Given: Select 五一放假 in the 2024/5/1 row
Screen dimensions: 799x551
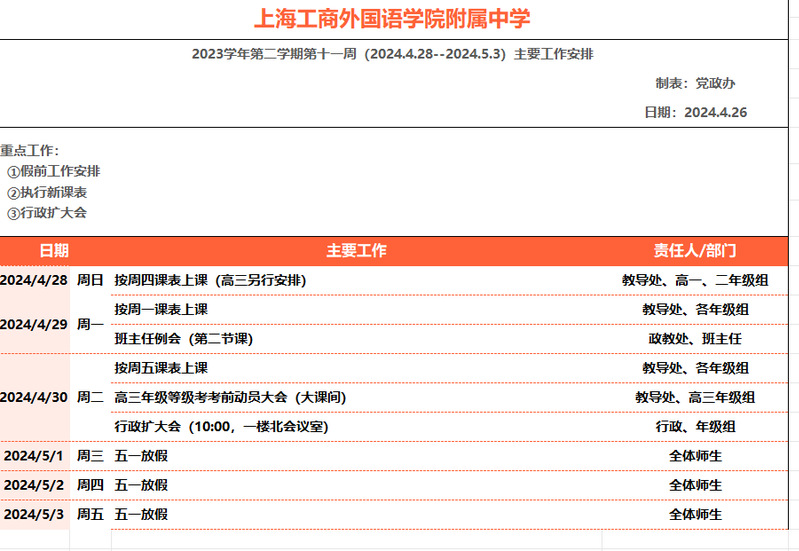Looking at the screenshot, I should [141, 456].
